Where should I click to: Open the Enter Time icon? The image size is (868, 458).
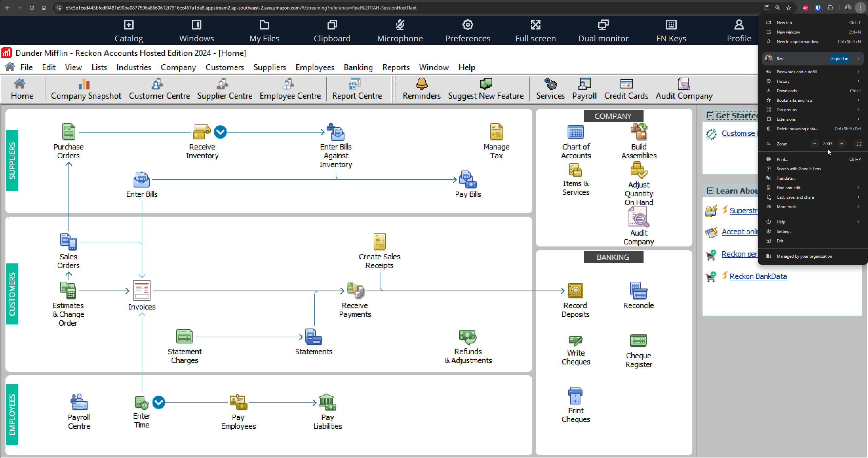[x=142, y=402]
